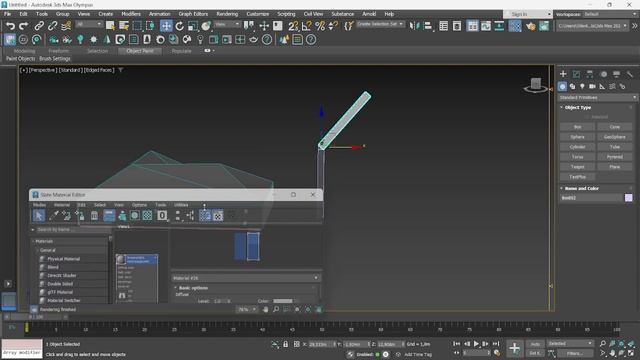Switch command panel to Lights category
The height and width of the screenshot is (360, 640).
pos(582,86)
